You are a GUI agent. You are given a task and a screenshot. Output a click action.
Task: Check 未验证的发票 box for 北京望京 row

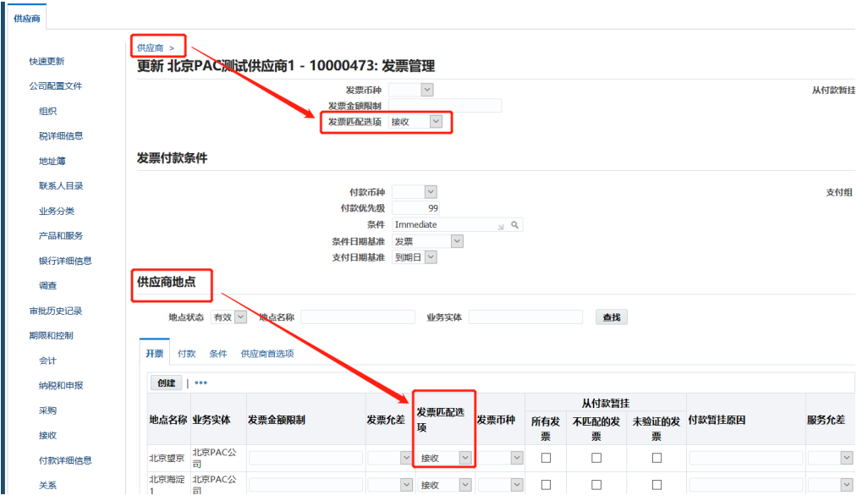pos(656,458)
